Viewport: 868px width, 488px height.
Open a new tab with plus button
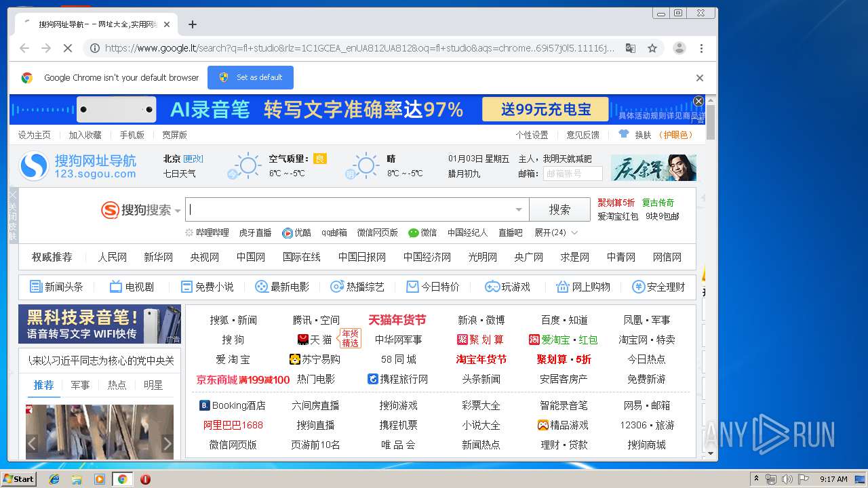coord(193,24)
